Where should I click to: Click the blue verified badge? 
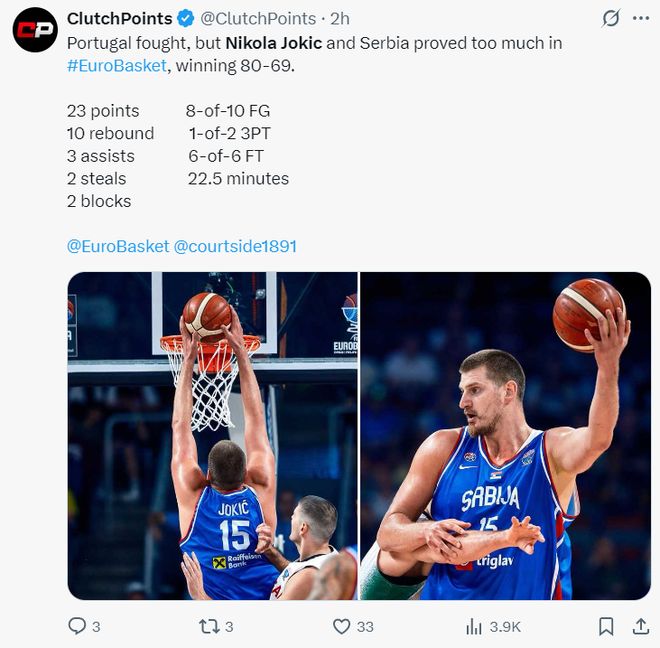pos(186,19)
